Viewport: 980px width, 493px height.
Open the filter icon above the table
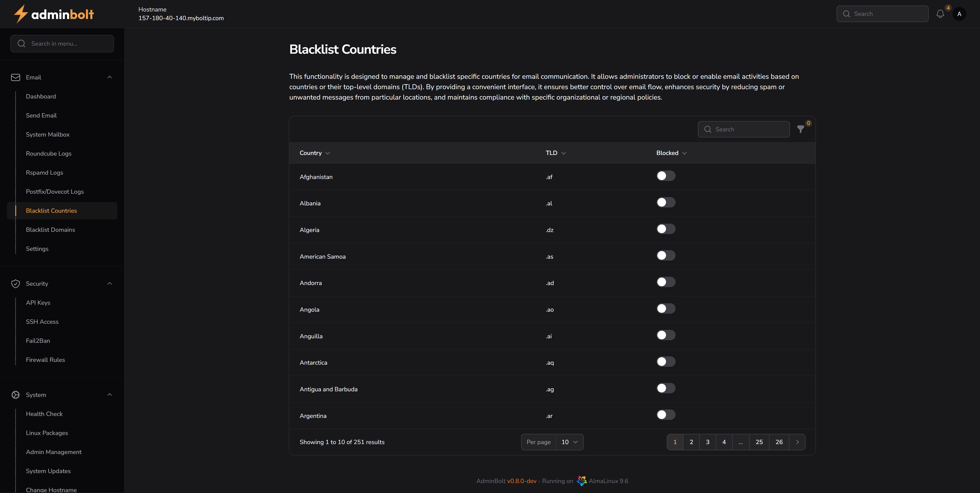coord(800,129)
